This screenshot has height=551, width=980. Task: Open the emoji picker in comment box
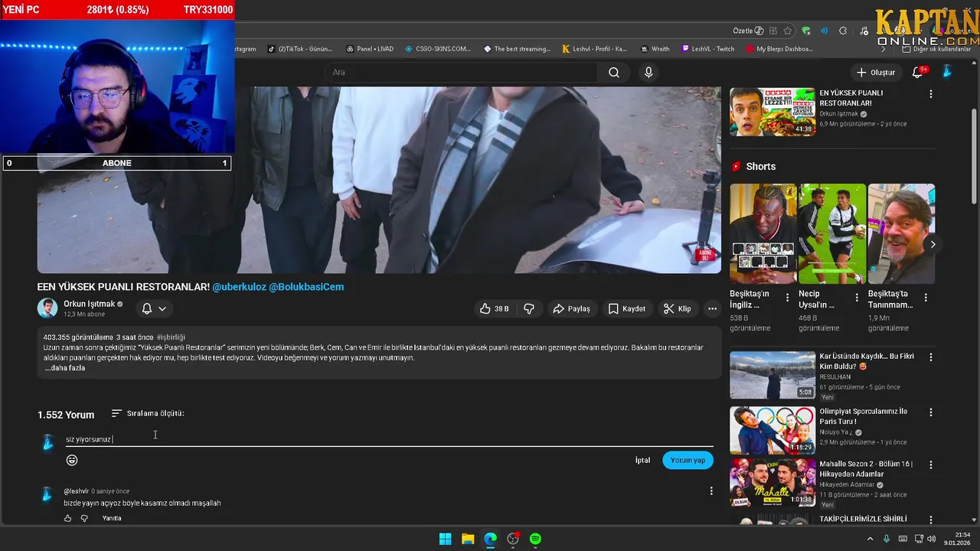click(x=72, y=460)
